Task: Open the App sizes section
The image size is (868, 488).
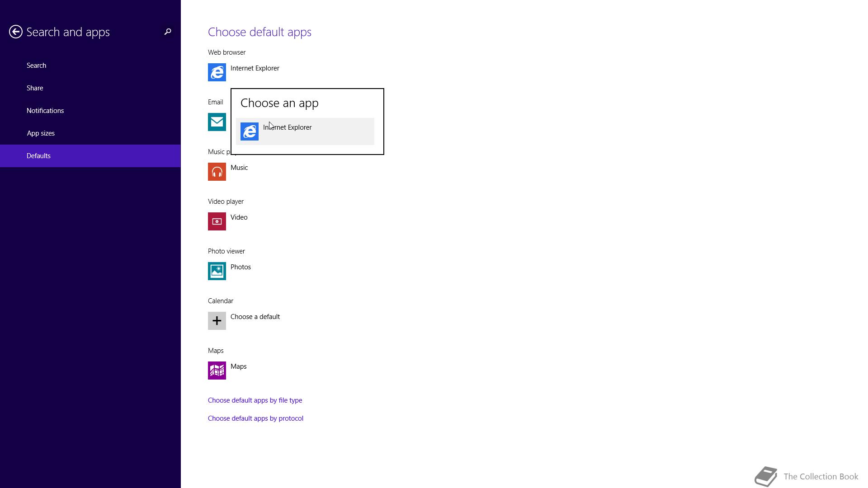Action: (90, 133)
